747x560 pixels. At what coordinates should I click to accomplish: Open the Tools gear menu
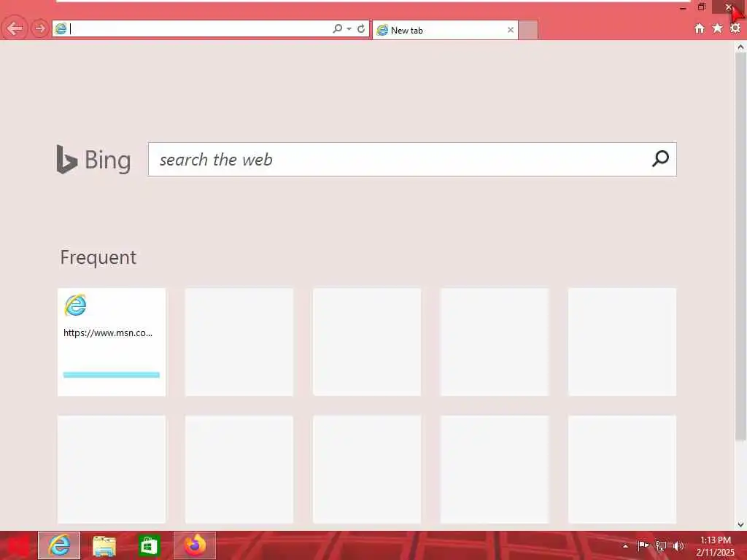735,28
